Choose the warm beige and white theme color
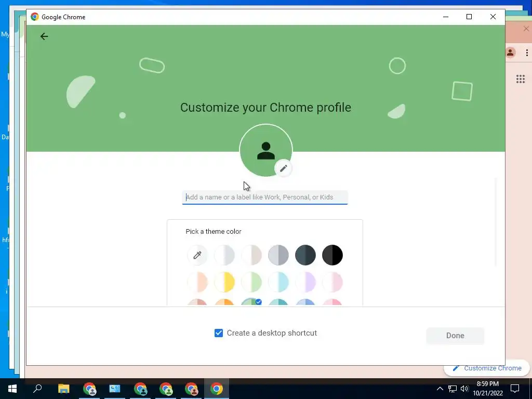 point(251,255)
